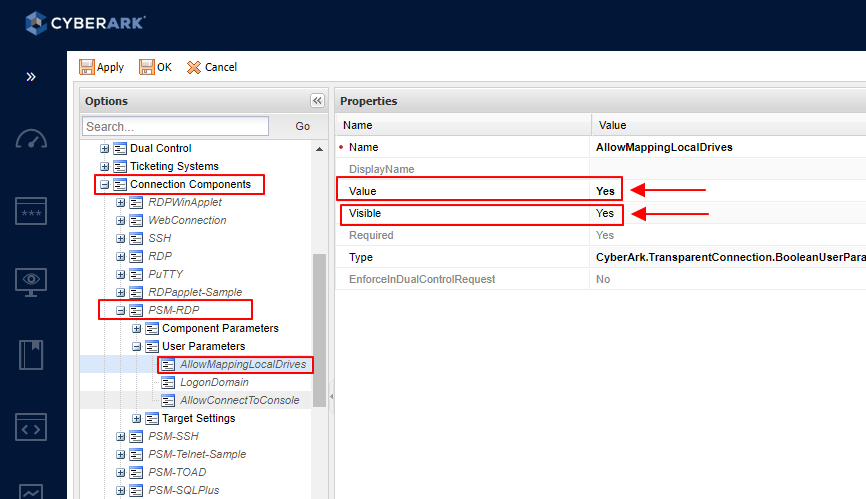Image resolution: width=866 pixels, height=499 pixels.
Task: Open the bookmark page sidebar icon
Action: pos(31,354)
